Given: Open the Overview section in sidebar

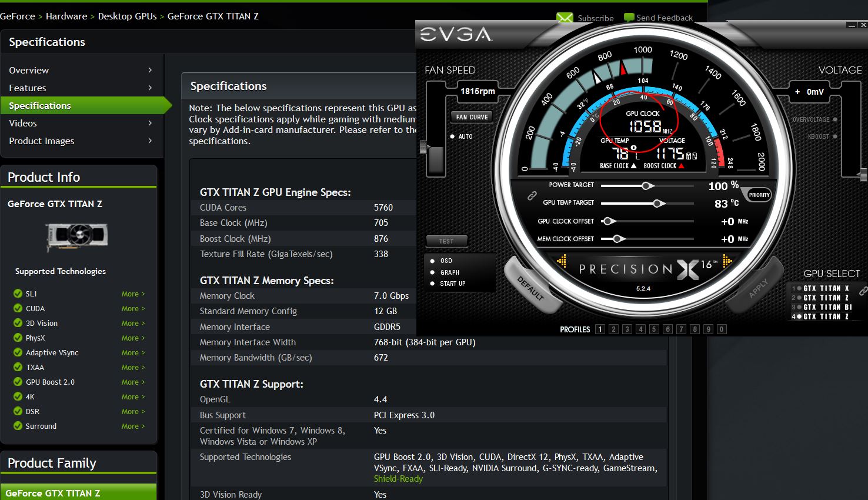Looking at the screenshot, I should (x=81, y=70).
